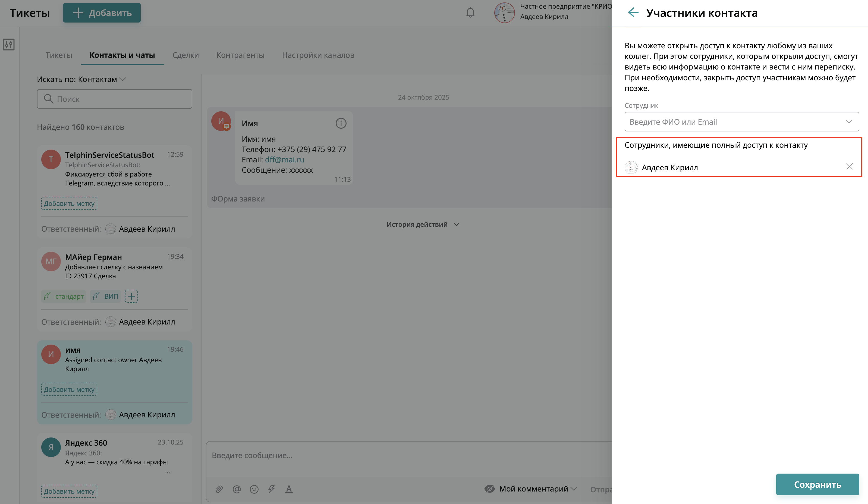Click the lightning quick replies icon

pos(271,489)
